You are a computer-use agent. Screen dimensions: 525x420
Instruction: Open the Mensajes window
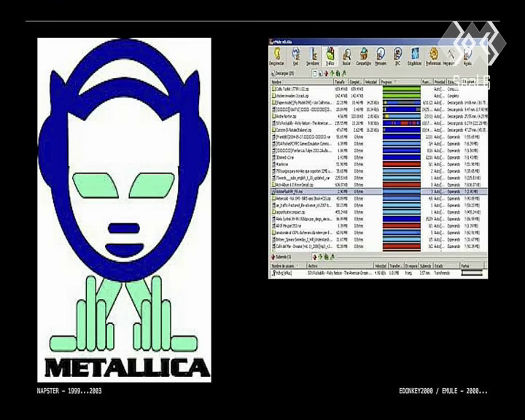pos(381,56)
